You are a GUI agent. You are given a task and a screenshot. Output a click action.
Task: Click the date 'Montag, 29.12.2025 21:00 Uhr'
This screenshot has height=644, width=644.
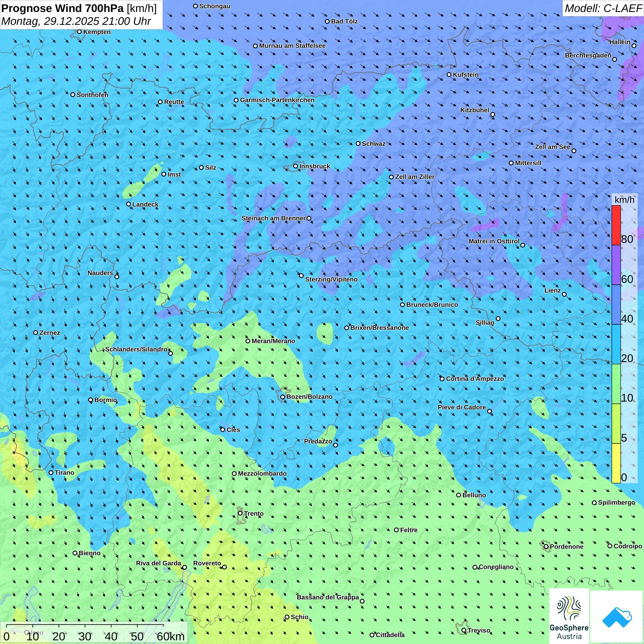coord(76,21)
